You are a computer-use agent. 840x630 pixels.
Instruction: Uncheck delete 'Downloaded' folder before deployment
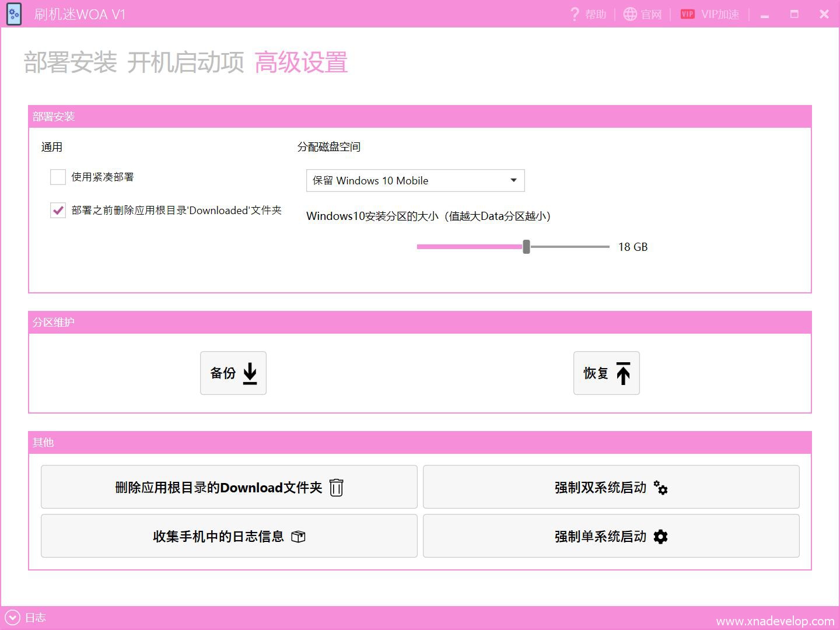[x=58, y=211]
